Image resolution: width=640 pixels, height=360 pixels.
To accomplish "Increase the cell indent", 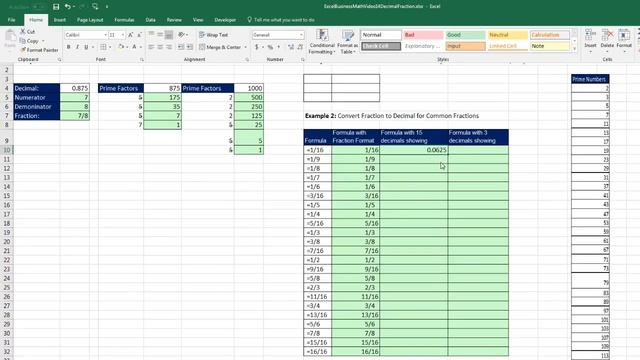I will coord(190,47).
